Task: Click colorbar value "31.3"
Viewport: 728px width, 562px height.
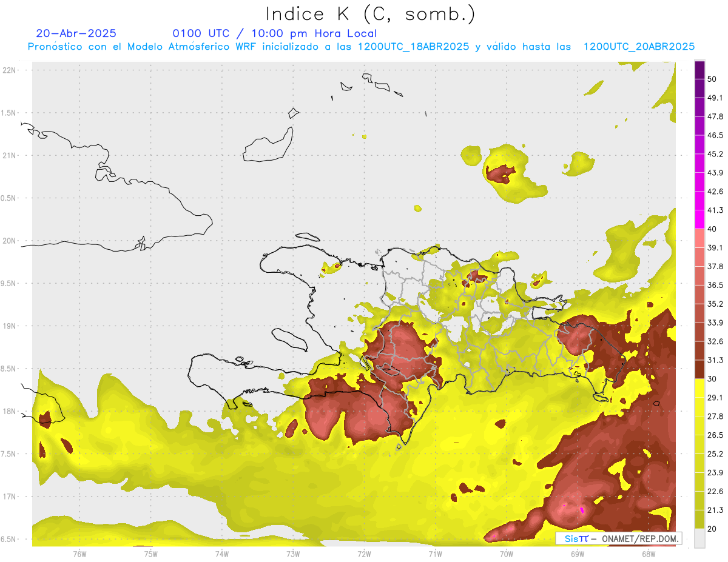Action: point(715,360)
